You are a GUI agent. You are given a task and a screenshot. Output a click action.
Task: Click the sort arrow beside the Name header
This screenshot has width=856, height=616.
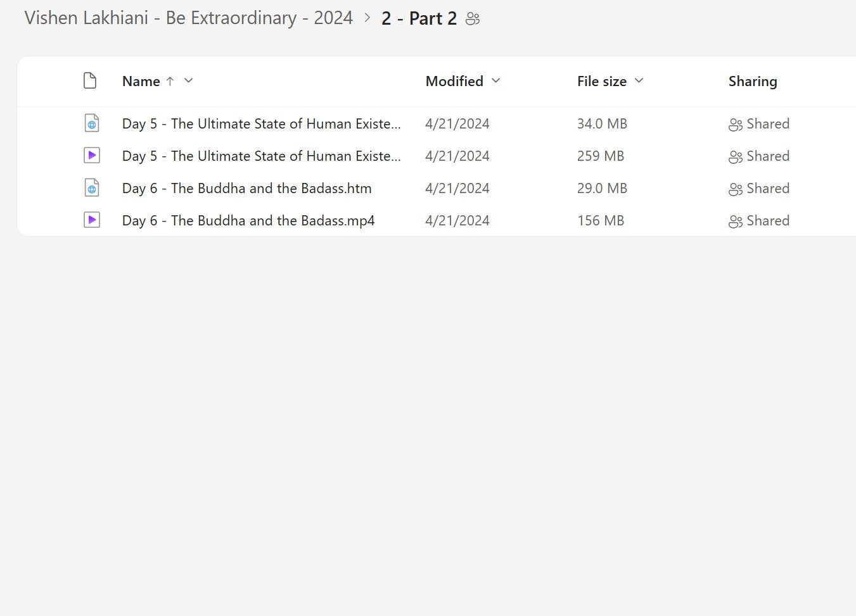170,81
